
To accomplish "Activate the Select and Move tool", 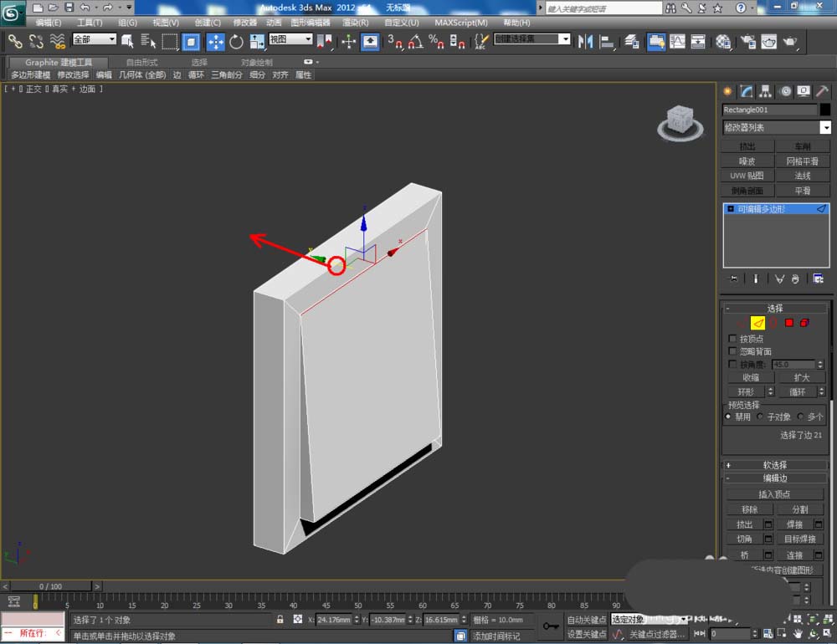I will pos(216,41).
